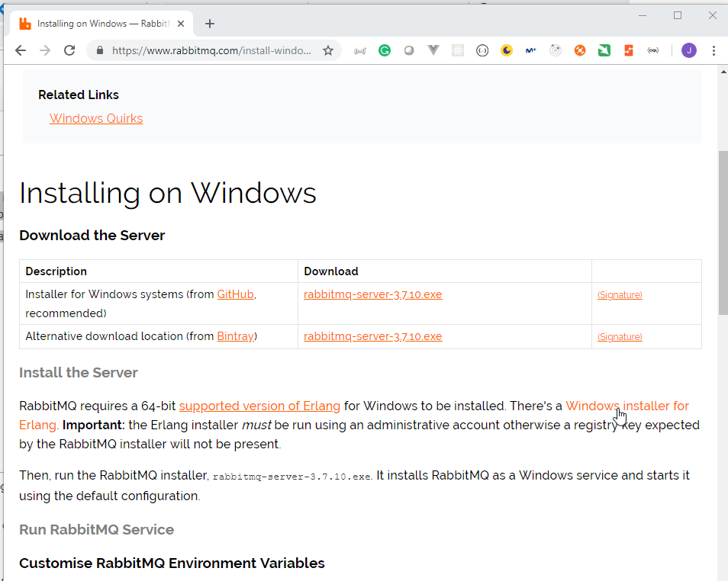Go back to the previous page
The height and width of the screenshot is (581, 728).
[x=21, y=50]
